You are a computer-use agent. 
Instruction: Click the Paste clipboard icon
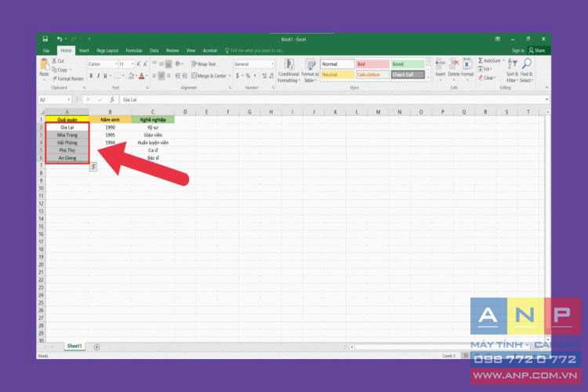tap(44, 65)
